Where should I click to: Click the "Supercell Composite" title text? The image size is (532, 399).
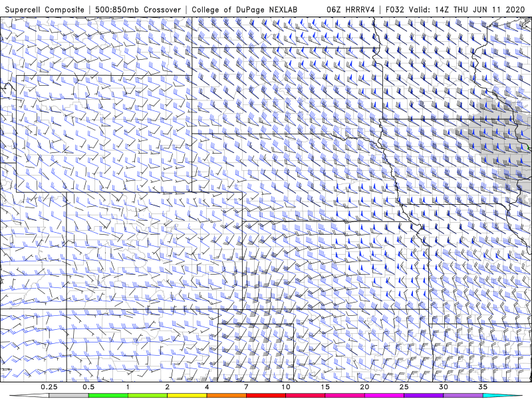[45, 10]
